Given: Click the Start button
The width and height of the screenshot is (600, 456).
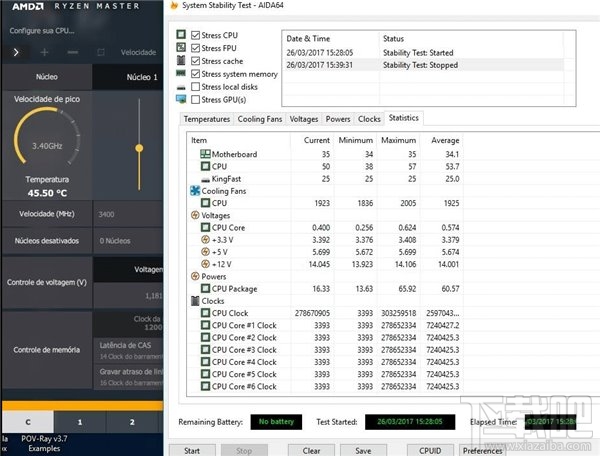Looking at the screenshot, I should (192, 450).
